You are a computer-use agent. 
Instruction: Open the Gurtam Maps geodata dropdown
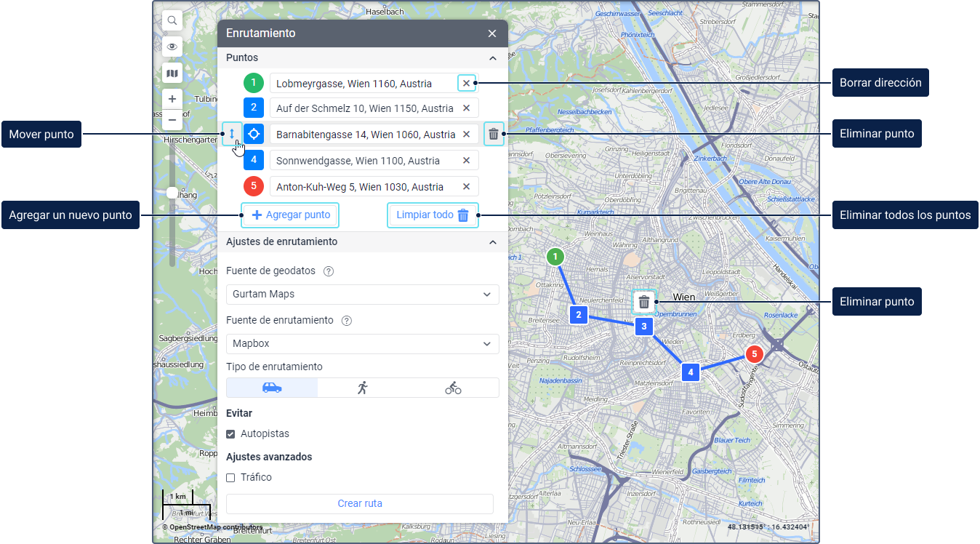coord(362,295)
